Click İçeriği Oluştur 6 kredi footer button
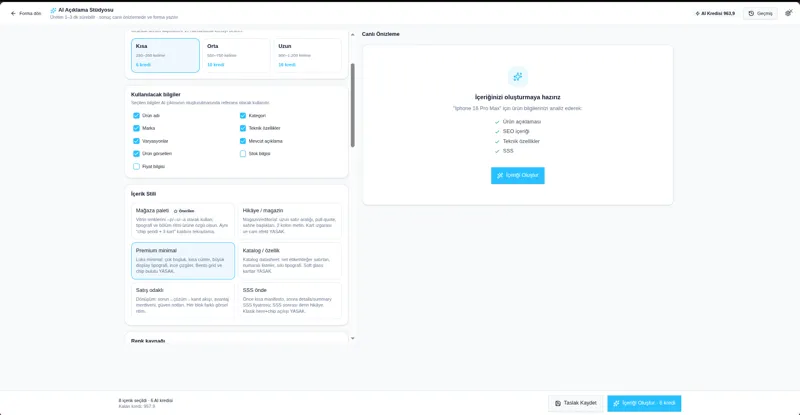Screen dimensions: 800x415 click(x=644, y=403)
